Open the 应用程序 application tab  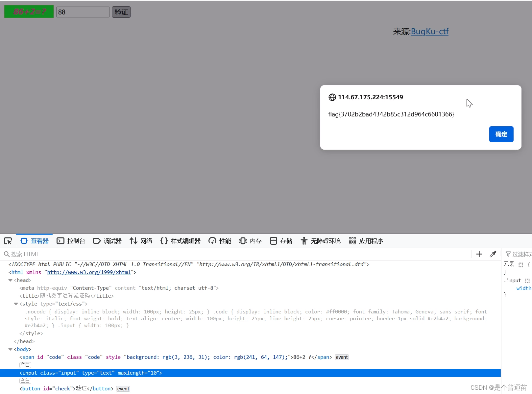coord(366,241)
